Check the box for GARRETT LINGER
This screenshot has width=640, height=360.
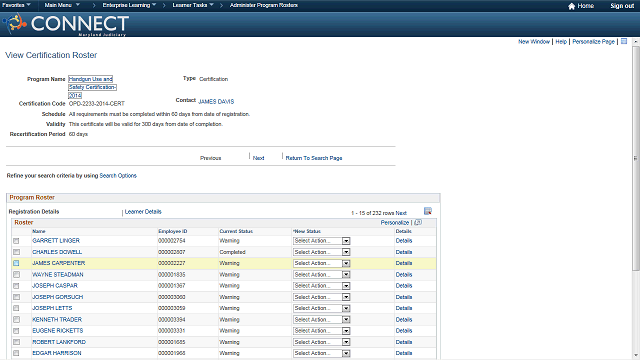click(16, 241)
